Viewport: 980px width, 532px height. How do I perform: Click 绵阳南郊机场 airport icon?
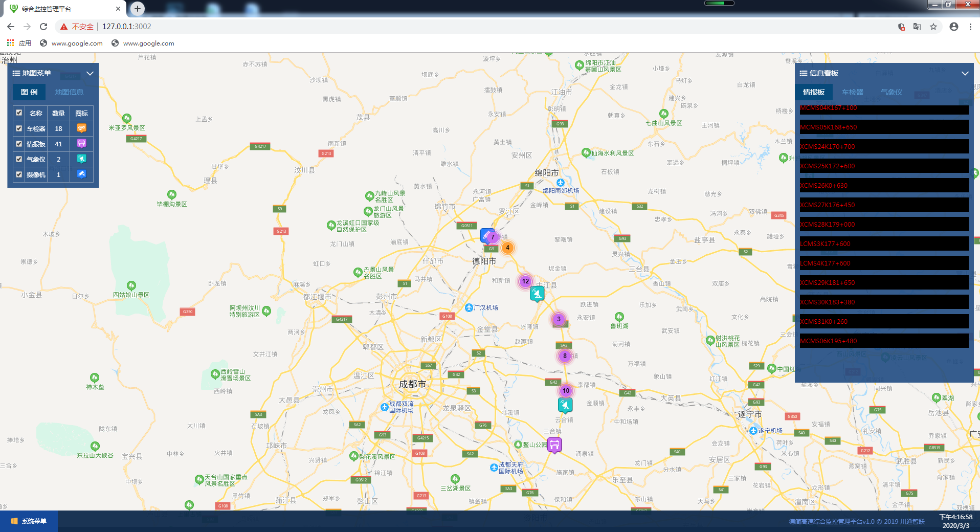[x=561, y=183]
